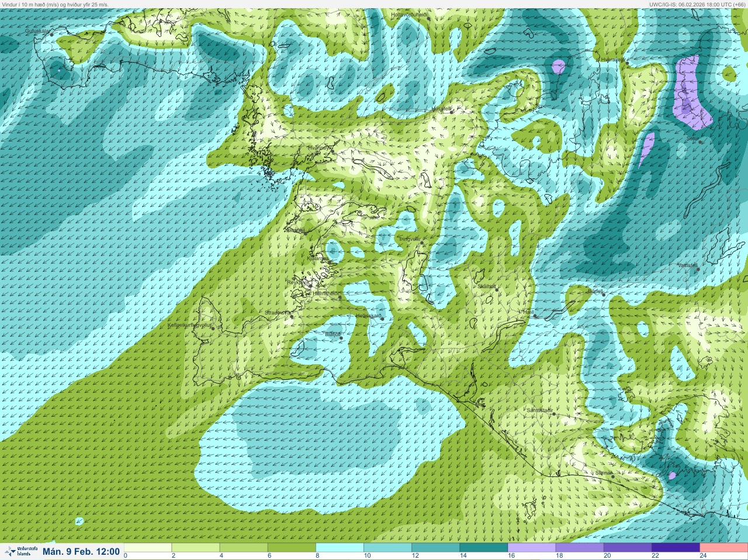Click the Hellisskarð station label
748x560 pixels.
(x=369, y=316)
